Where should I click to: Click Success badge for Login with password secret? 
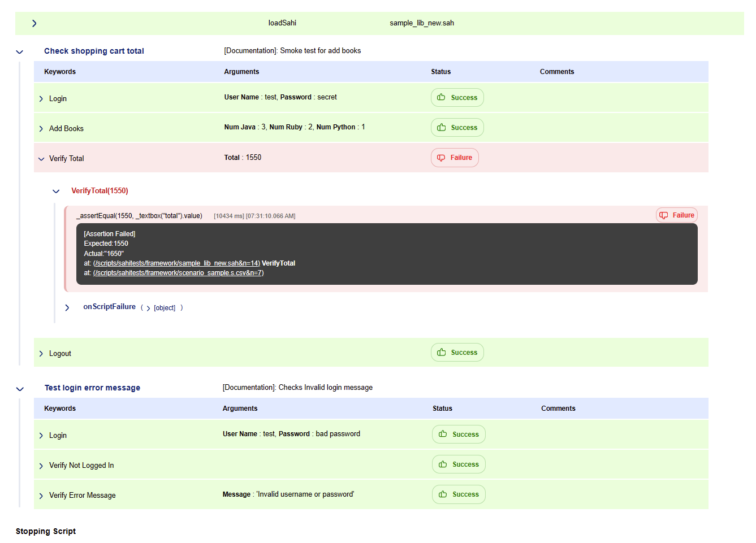pyautogui.click(x=457, y=98)
